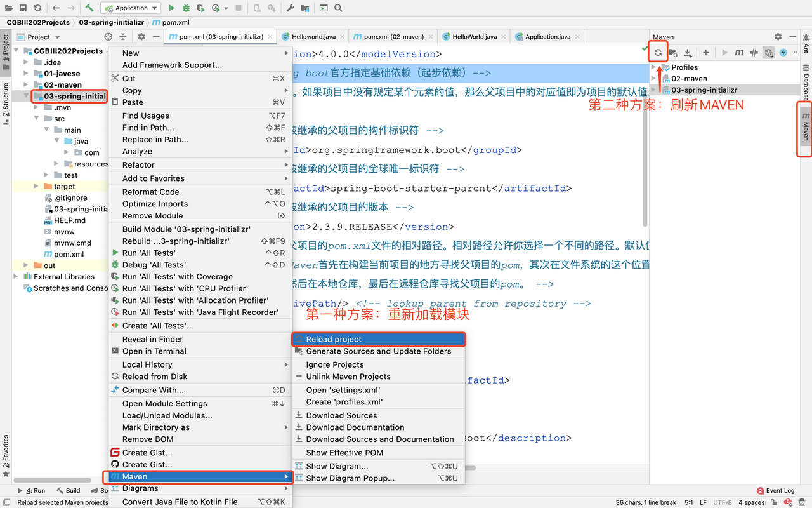Run the Application configuration with green play icon
Screen dimensions: 812x508
pos(171,8)
